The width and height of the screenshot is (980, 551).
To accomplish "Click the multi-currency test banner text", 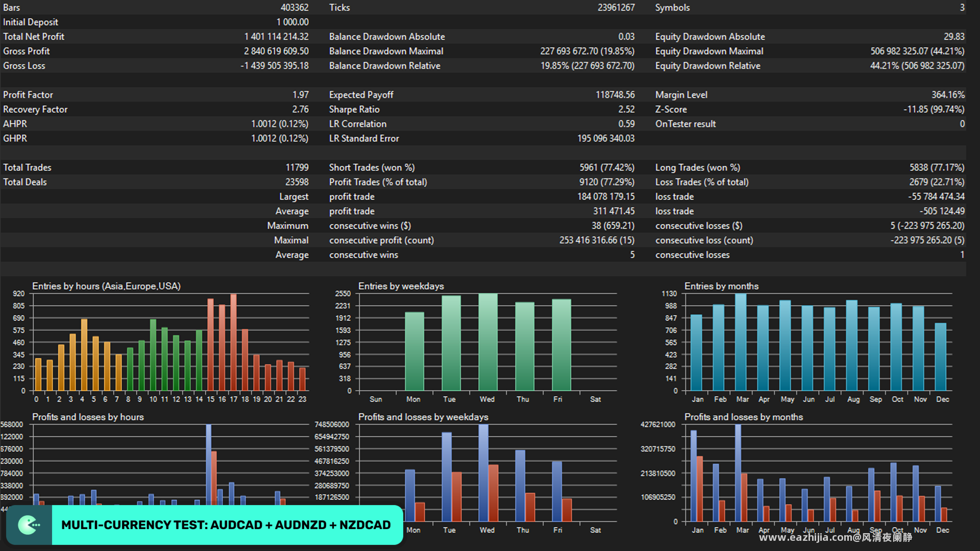I will (226, 525).
